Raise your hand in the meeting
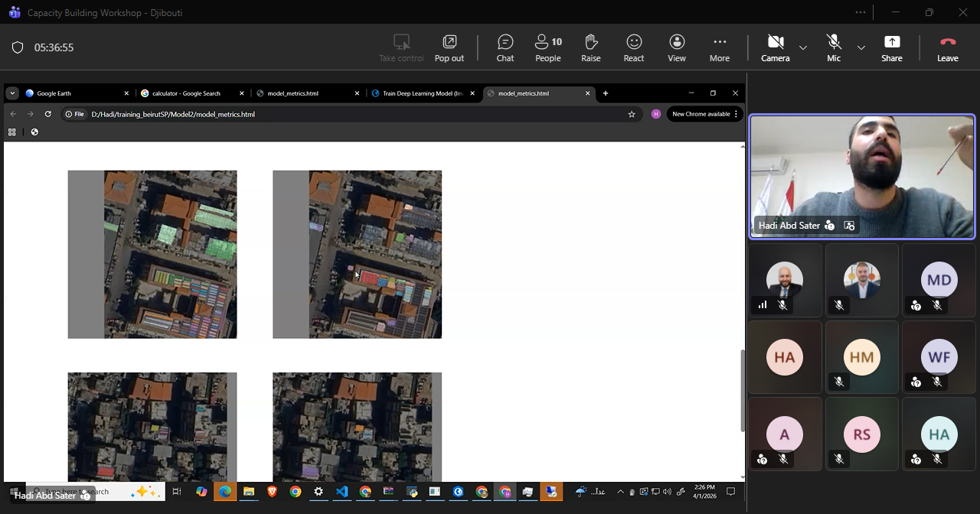Viewport: 980px width, 514px height. click(x=590, y=47)
